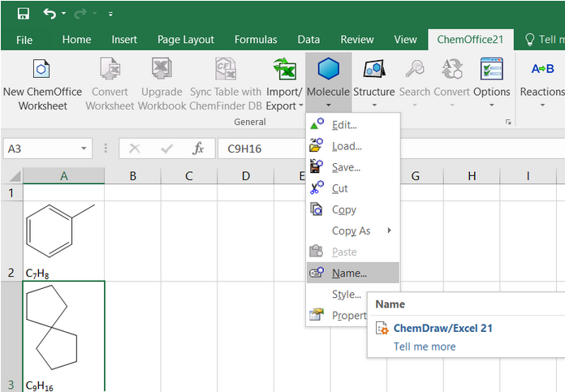Click the Tell me more link

(x=425, y=347)
